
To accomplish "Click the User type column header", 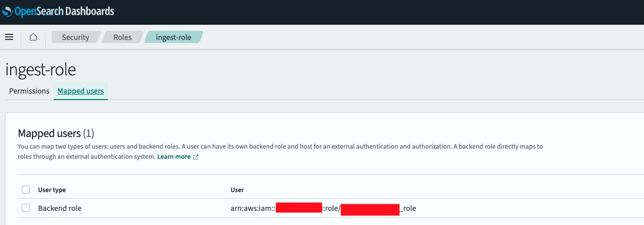I will pos(52,190).
